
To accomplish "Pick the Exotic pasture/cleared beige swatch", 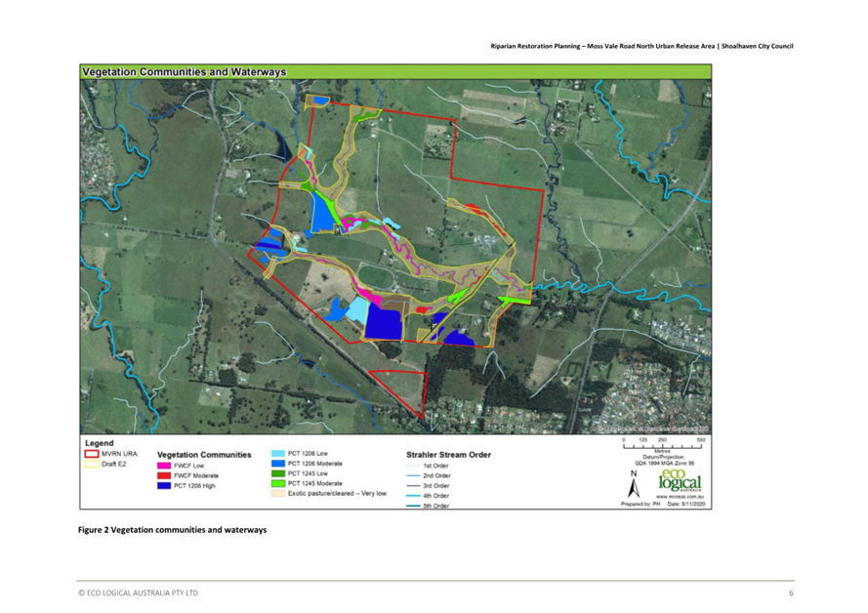I will (x=278, y=493).
